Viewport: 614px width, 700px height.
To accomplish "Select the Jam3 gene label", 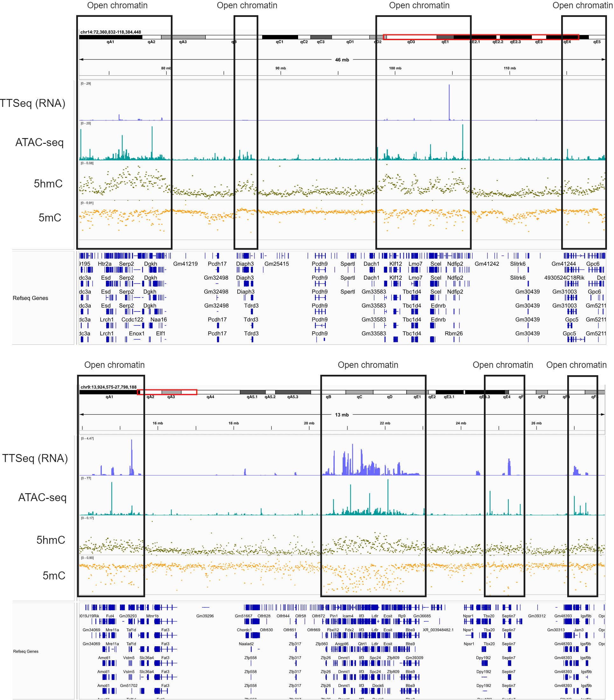I will click(x=578, y=630).
